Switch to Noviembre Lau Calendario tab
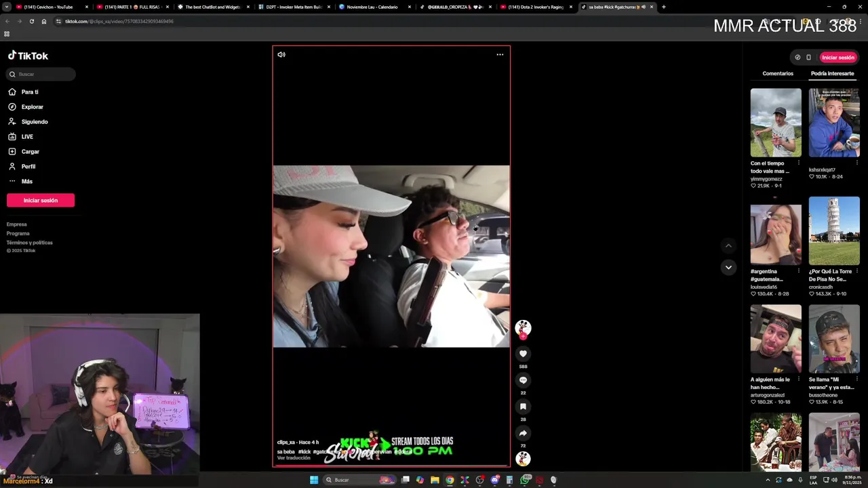The height and width of the screenshot is (488, 868). point(372,7)
